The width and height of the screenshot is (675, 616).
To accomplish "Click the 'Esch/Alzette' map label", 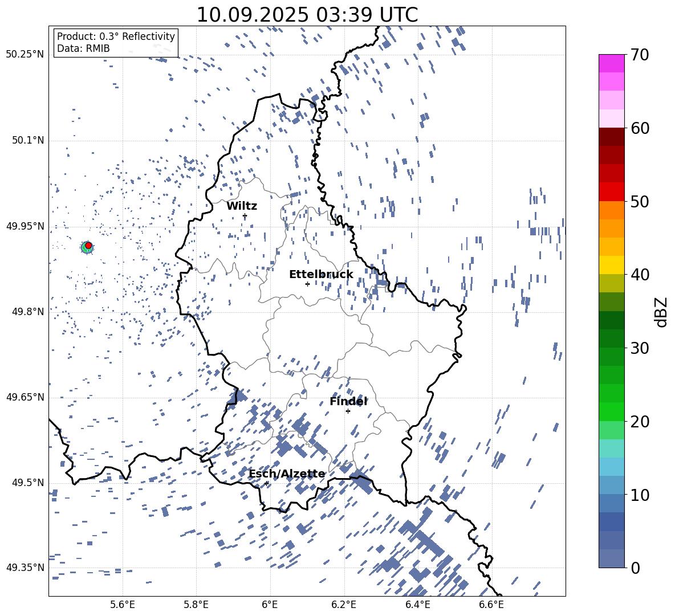I will [287, 474].
